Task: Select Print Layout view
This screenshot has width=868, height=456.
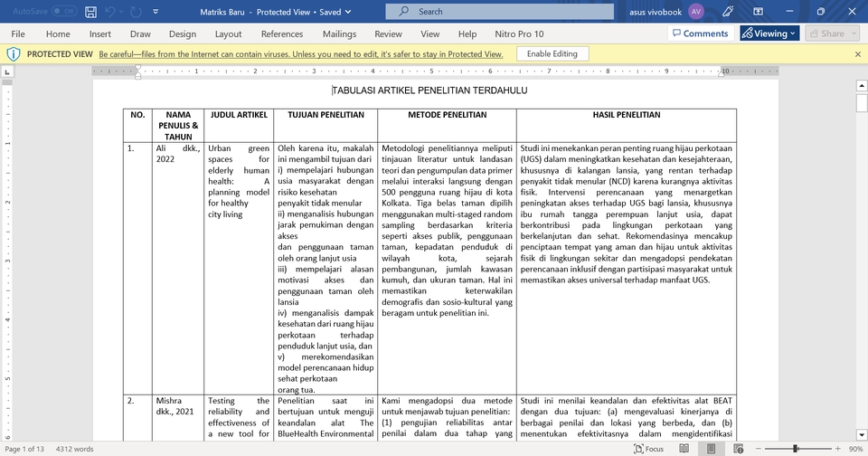Action: pos(711,449)
